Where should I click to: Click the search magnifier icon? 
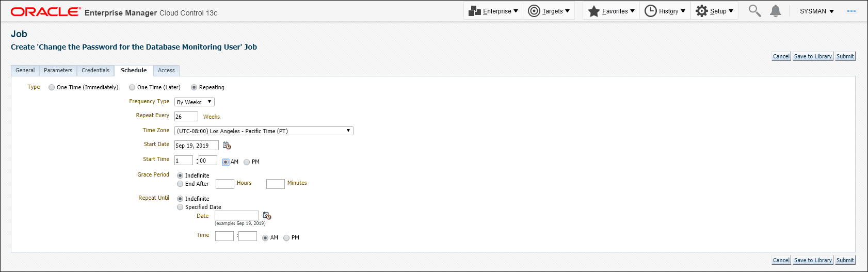coord(754,11)
